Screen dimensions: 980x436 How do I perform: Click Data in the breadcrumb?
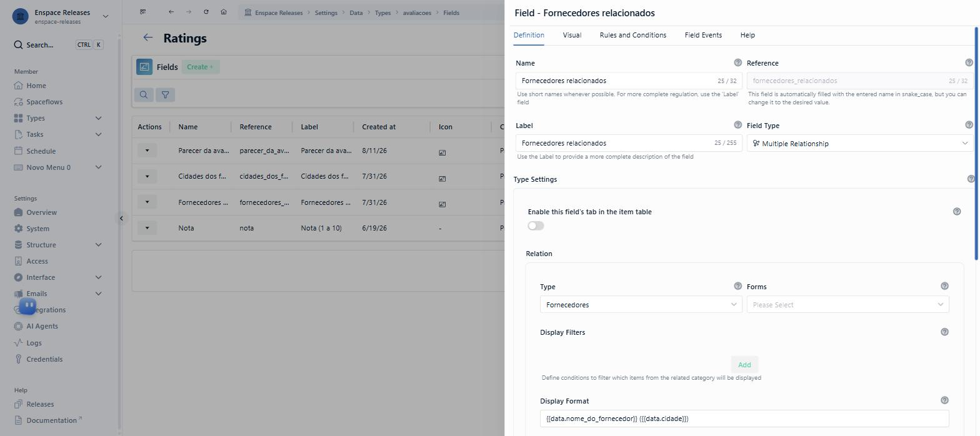356,12
